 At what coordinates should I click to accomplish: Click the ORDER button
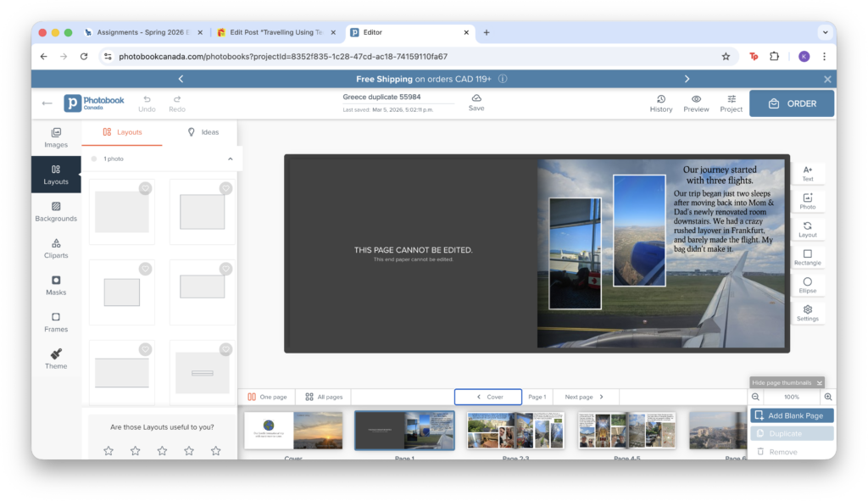pos(792,103)
